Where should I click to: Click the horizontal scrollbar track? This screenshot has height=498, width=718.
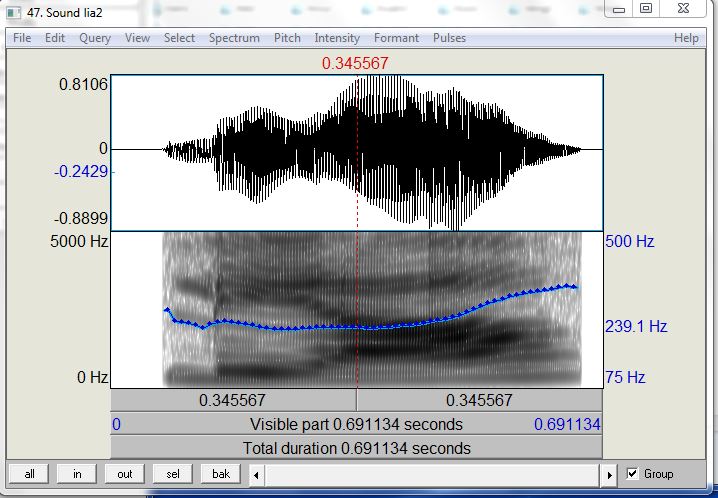(433, 475)
